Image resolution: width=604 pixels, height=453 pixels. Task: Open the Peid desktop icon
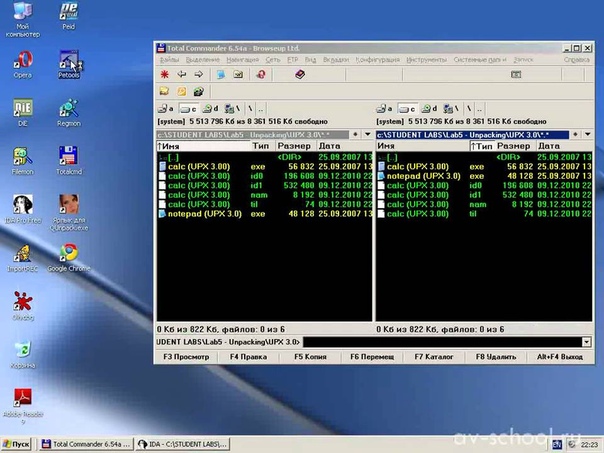pos(69,15)
